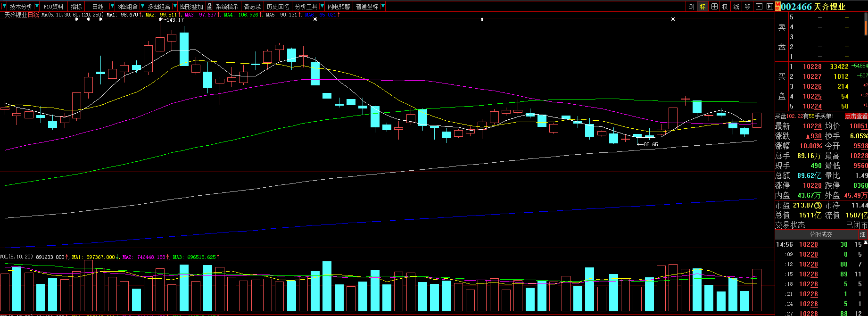Toggle the 标 marker display button
Viewport: 868px width, 316px height.
(x=703, y=7)
